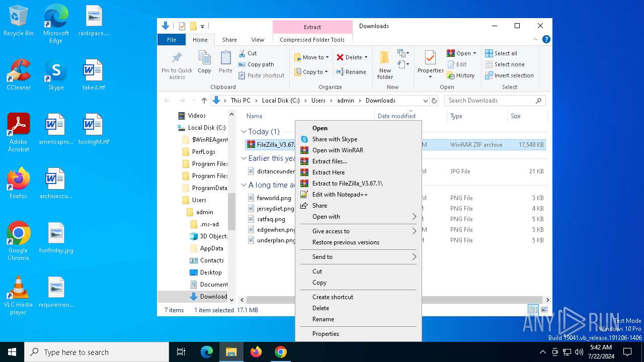Image resolution: width=644 pixels, height=362 pixels.
Task: Click Copy path in Clipboard group
Action: coord(256,64)
